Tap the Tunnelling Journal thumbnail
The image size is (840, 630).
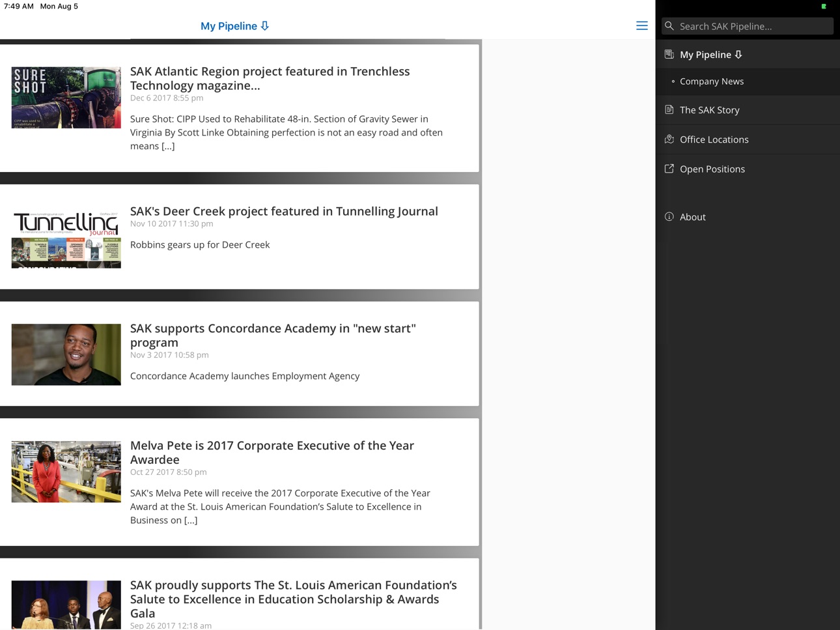coord(66,237)
